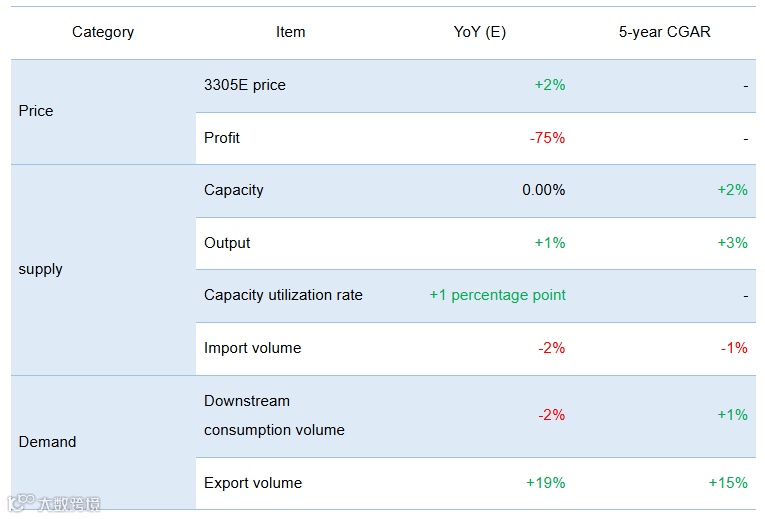765x519 pixels.
Task: Click the Import volume item
Action: 252,348
